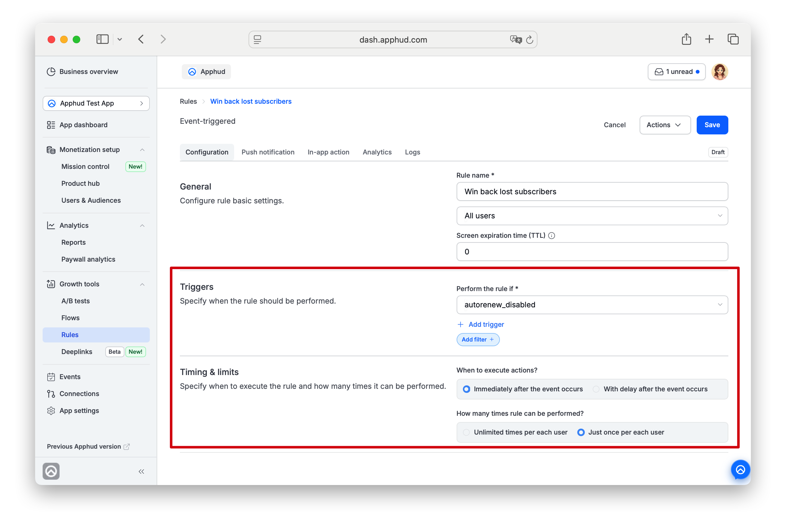This screenshot has height=532, width=786.
Task: Click the translate icon in address bar
Action: point(516,39)
